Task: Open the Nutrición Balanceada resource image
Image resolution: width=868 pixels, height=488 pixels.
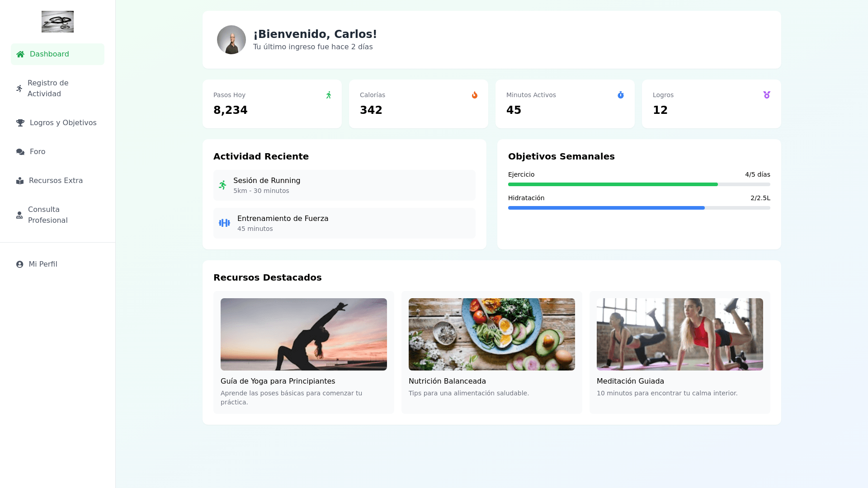Action: [492, 334]
